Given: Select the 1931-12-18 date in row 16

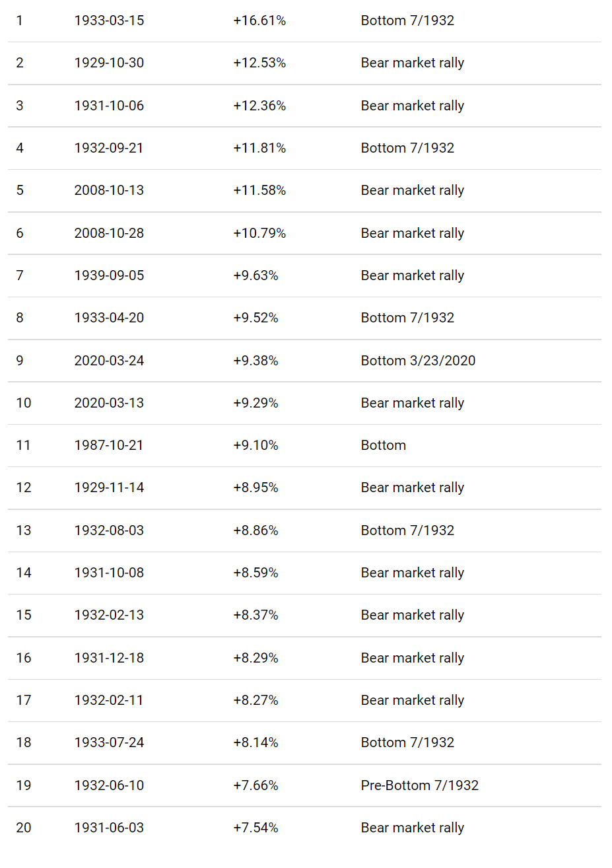Looking at the screenshot, I should click(109, 658).
